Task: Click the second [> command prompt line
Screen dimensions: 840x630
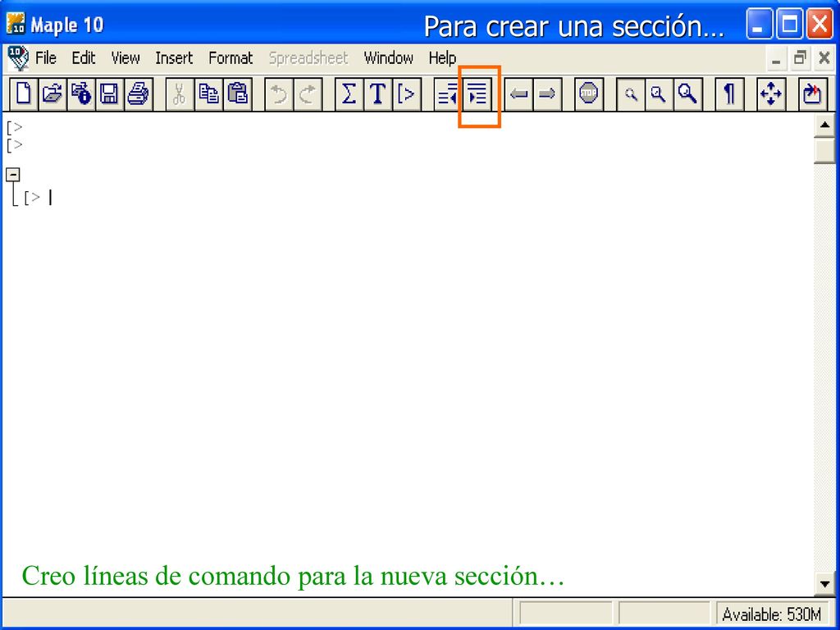Action: tap(15, 145)
